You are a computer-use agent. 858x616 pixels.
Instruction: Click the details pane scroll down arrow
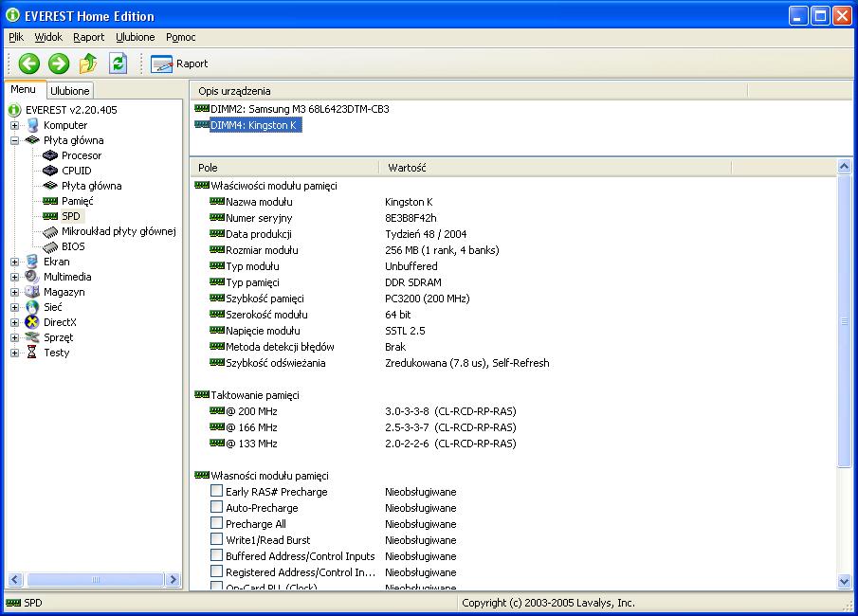pos(845,582)
